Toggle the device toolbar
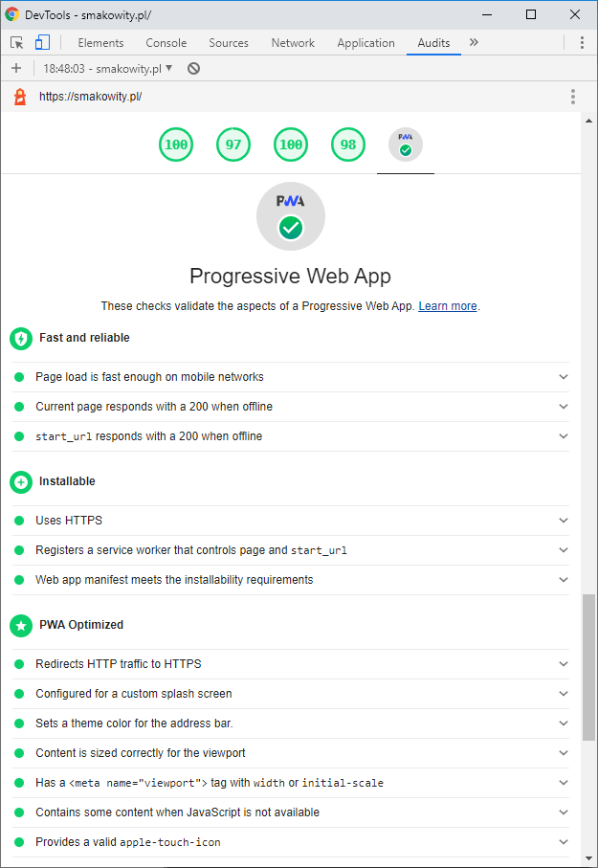Screen dimensions: 598x868 click(x=40, y=43)
